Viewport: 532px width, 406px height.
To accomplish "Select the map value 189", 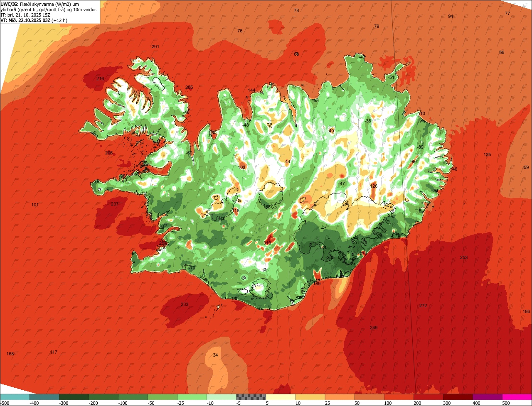I will [317, 284].
